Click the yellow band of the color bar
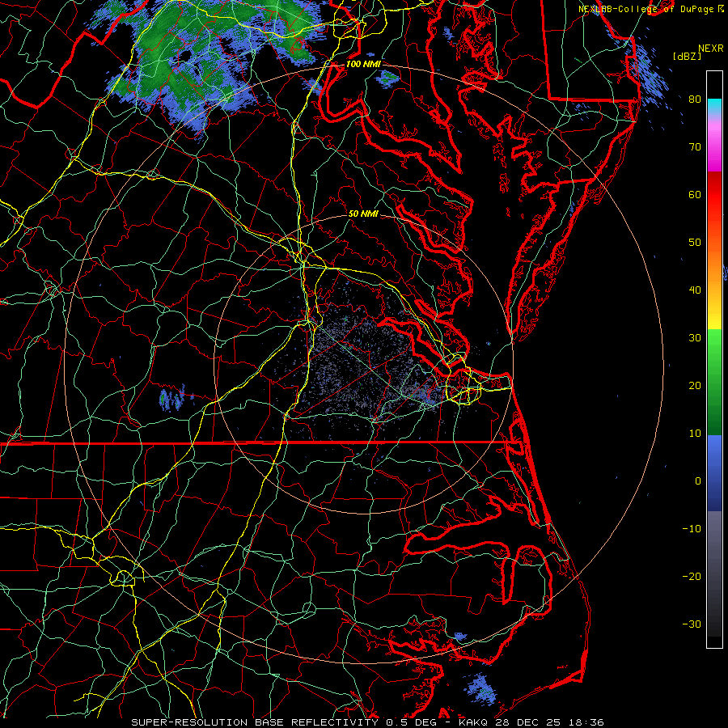The width and height of the screenshot is (728, 728). 714,320
